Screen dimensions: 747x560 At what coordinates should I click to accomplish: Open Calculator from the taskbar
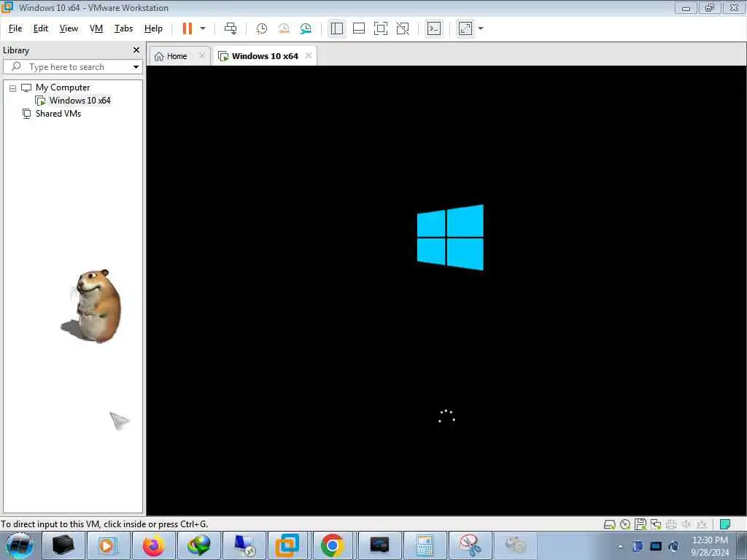(425, 545)
